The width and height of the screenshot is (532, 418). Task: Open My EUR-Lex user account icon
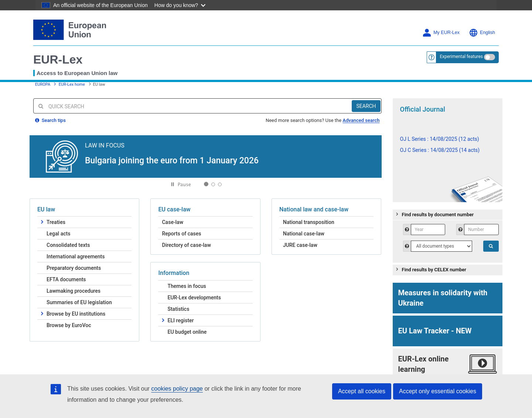[427, 33]
